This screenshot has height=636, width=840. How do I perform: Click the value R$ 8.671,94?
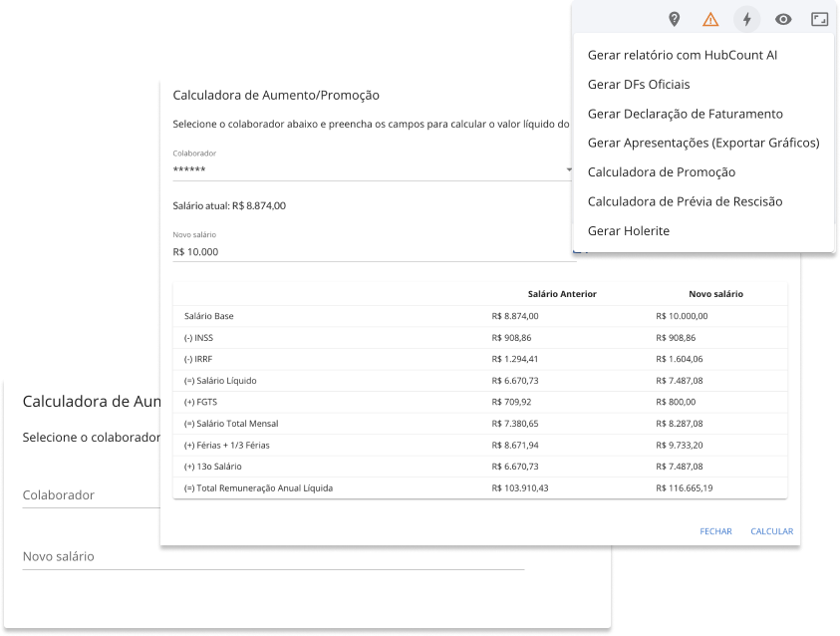(515, 446)
